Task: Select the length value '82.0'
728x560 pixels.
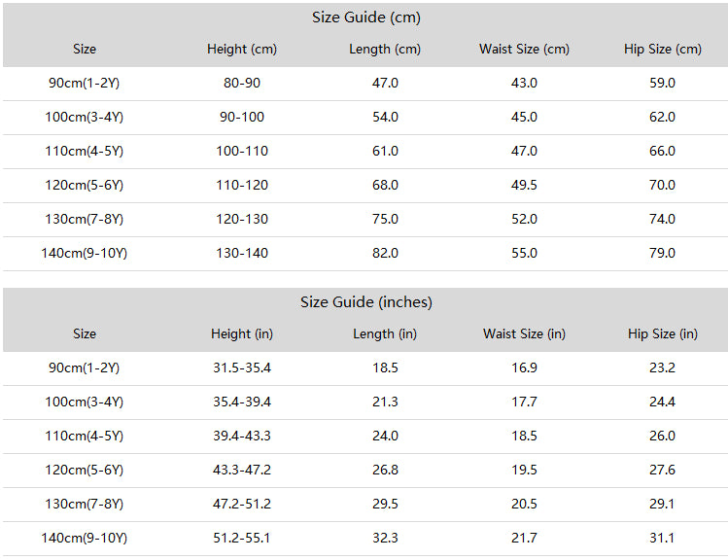Action: pyautogui.click(x=385, y=254)
